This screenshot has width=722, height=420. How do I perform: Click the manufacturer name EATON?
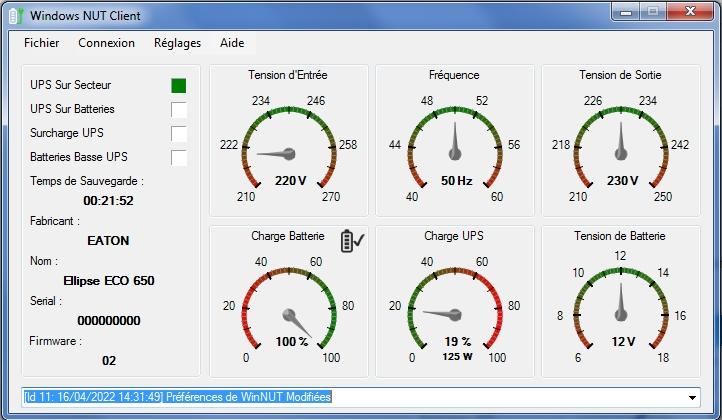(x=108, y=241)
